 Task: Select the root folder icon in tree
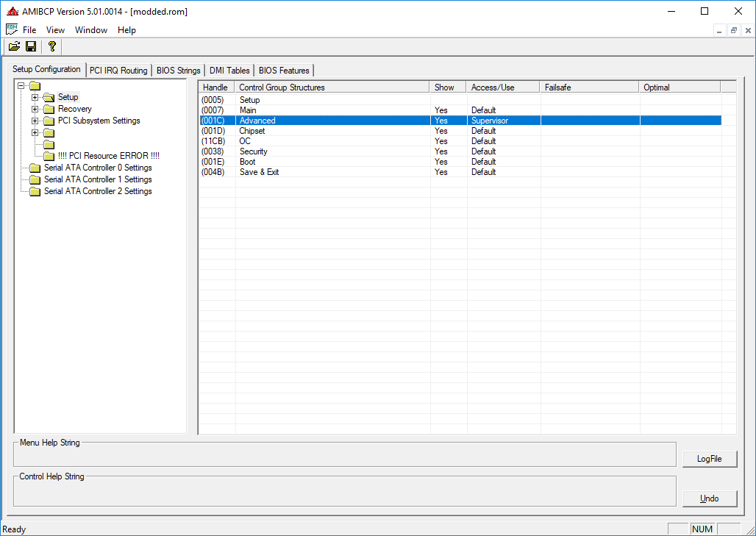pyautogui.click(x=35, y=86)
